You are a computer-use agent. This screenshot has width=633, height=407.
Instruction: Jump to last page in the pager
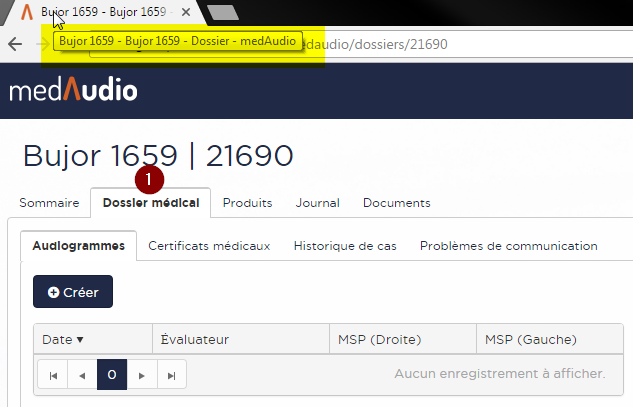click(x=172, y=375)
